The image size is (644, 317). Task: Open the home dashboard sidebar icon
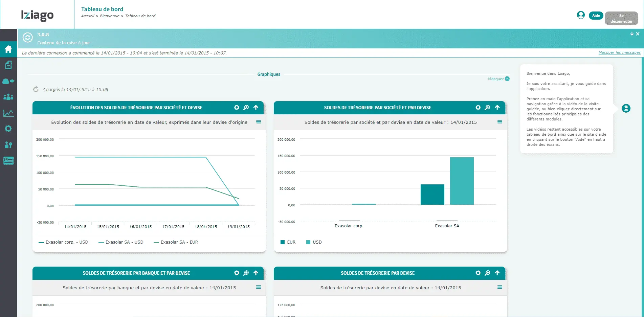coord(8,49)
